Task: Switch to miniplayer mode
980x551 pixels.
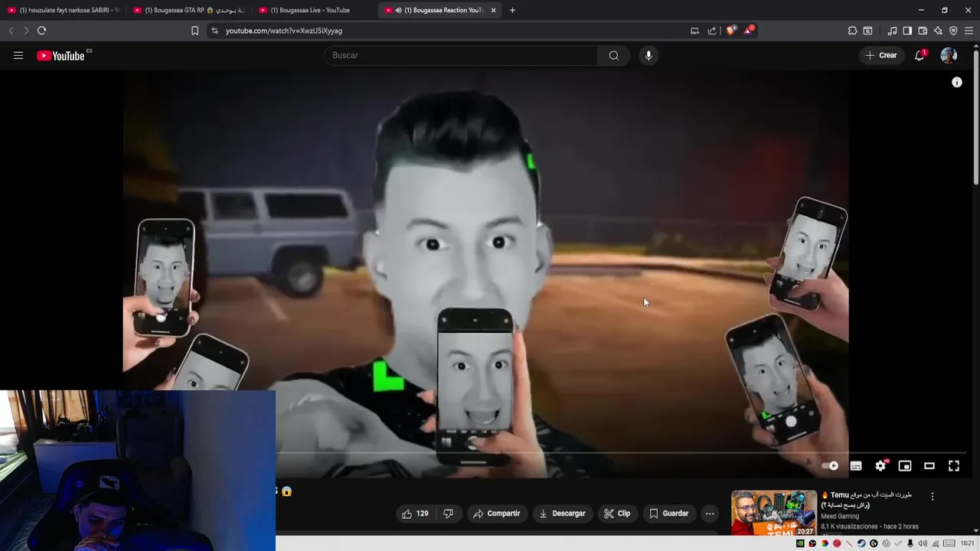Action: click(905, 465)
